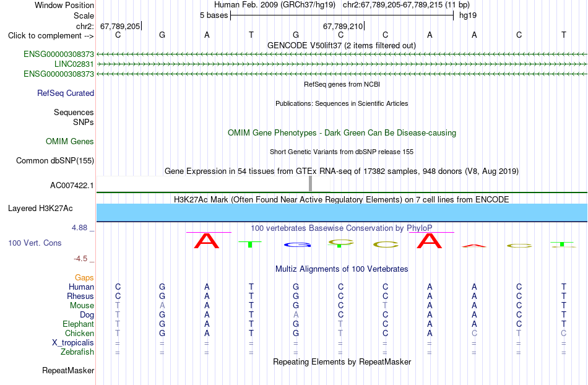Screen dimensions: 588x385
Task: Click the Layered H3K27Ac track label
Action: point(40,209)
